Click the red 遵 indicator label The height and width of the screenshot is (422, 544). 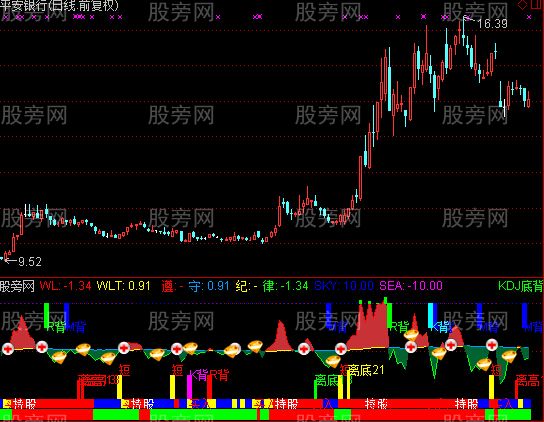click(167, 286)
